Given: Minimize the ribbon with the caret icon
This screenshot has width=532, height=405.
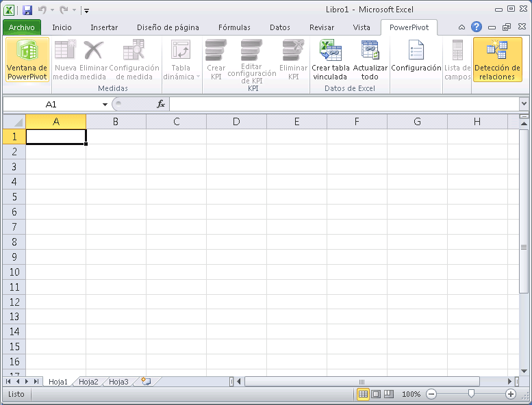Looking at the screenshot, I should (x=461, y=27).
